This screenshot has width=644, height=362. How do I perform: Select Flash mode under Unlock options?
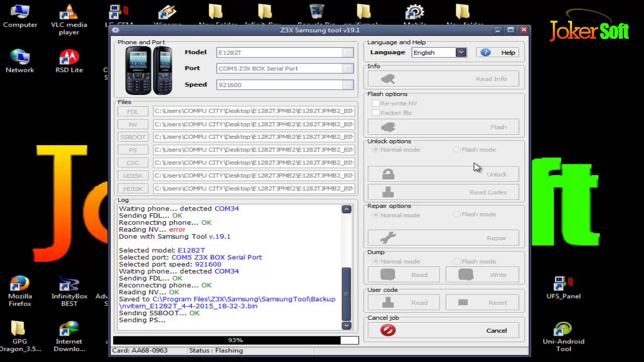tap(456, 149)
